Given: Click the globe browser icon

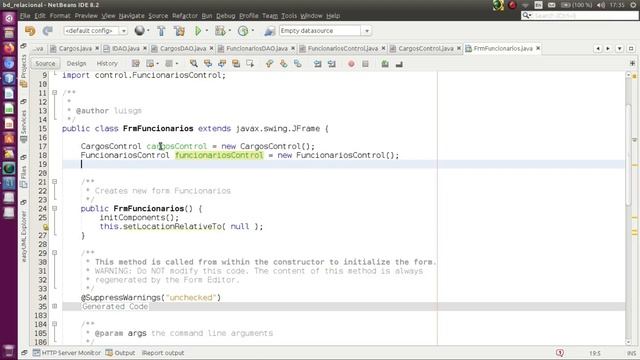Looking at the screenshot, I should pos(140,31).
